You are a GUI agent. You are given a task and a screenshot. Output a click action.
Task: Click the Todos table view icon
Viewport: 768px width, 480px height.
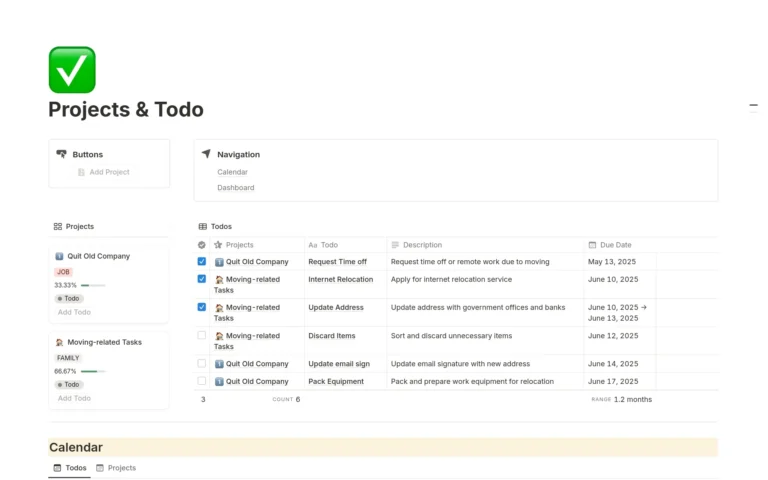tap(202, 226)
